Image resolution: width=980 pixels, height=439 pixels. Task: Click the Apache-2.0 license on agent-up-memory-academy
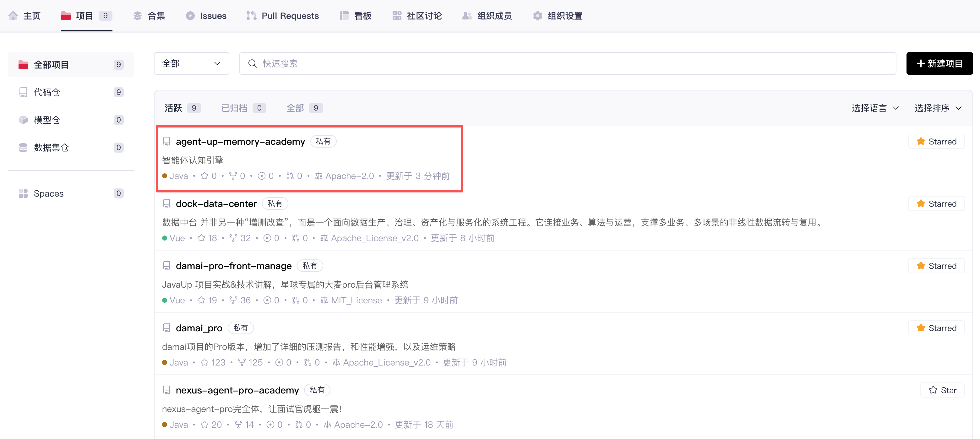click(x=345, y=176)
